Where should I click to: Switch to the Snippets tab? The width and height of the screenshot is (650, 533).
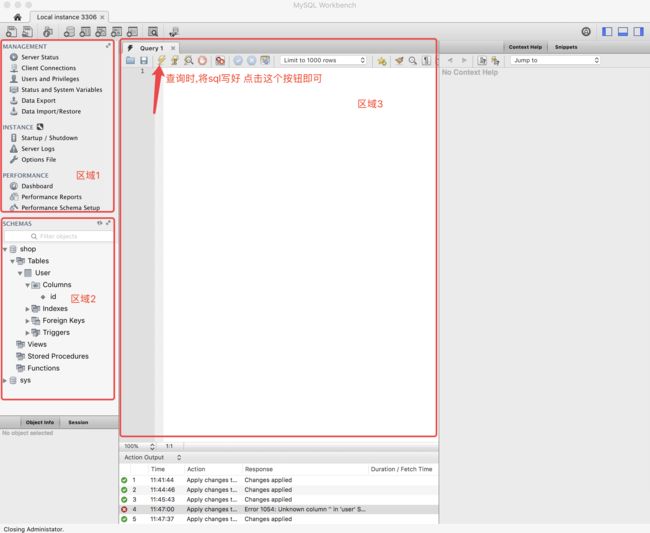566,47
